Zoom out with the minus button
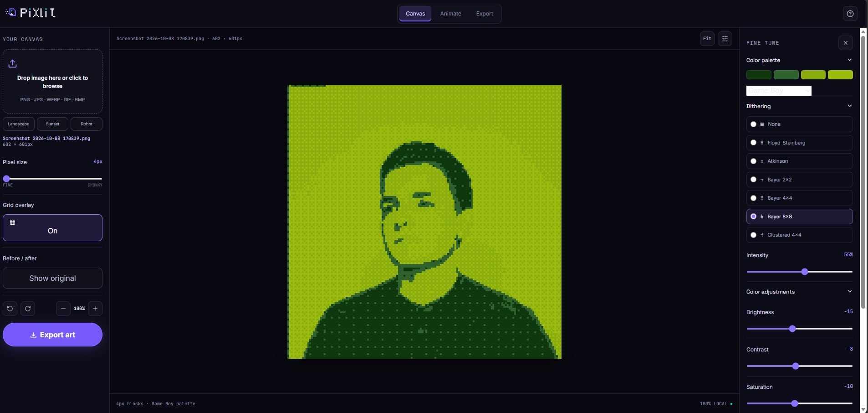 click(63, 309)
